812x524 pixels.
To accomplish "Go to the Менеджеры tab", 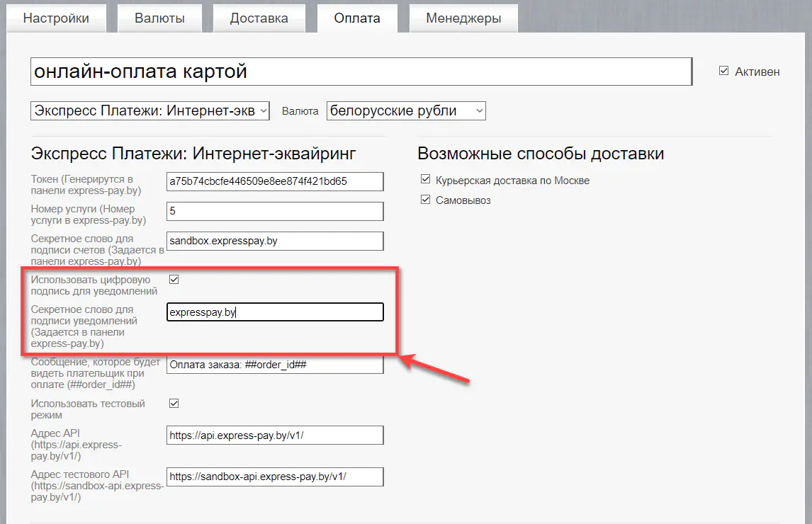I will 463,18.
